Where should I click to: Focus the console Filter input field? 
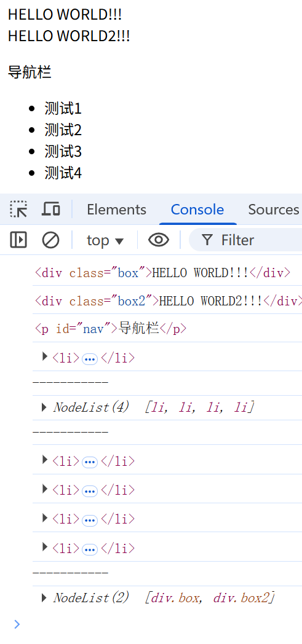click(245, 240)
